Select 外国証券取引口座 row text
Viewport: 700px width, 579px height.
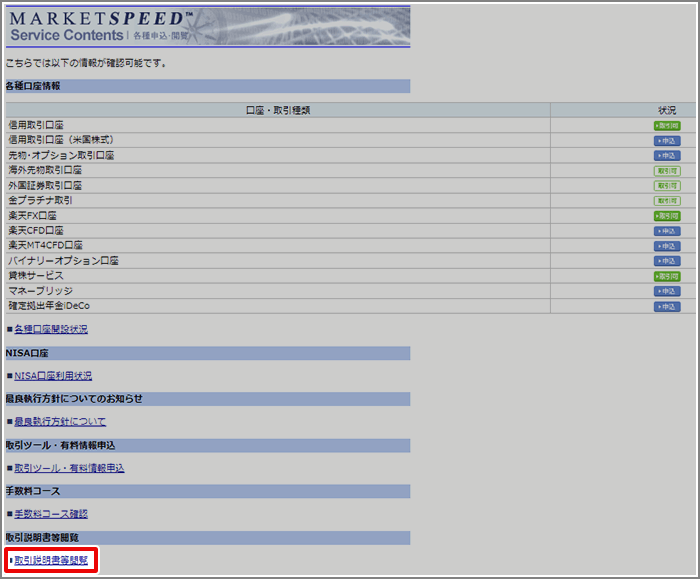click(45, 185)
